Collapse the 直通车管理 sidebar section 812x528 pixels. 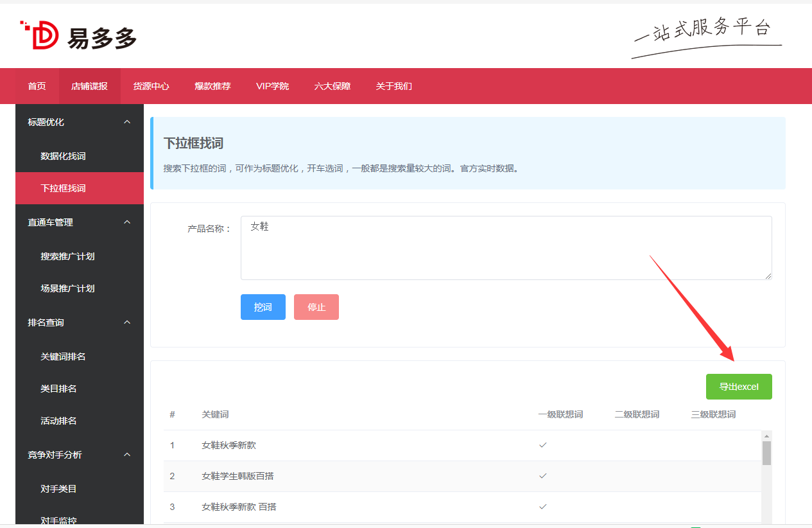click(x=126, y=222)
